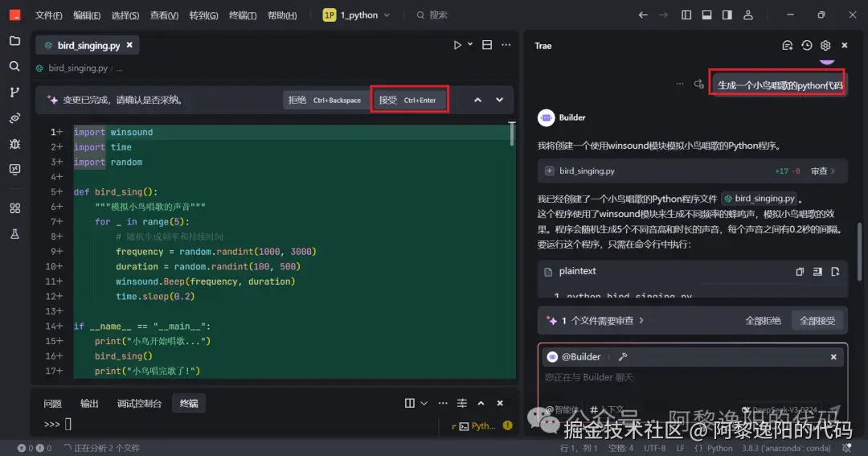
Task: Click the tools icon beside @Builder
Action: point(623,357)
